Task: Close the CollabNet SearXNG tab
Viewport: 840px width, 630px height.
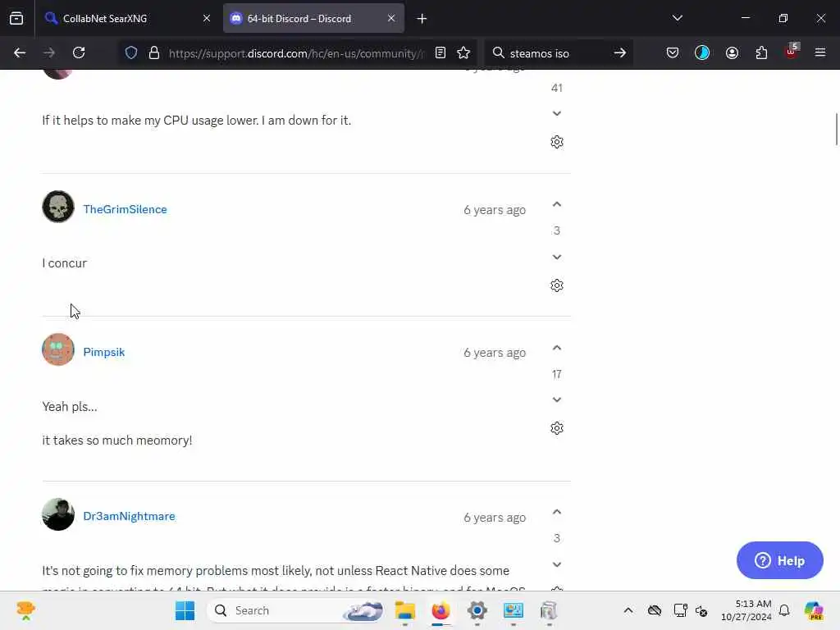Action: (x=206, y=18)
